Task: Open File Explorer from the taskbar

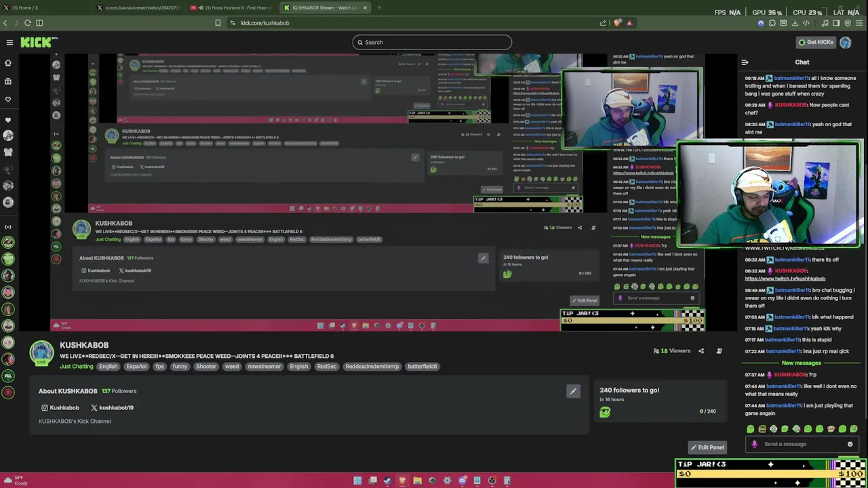Action: tap(417, 481)
